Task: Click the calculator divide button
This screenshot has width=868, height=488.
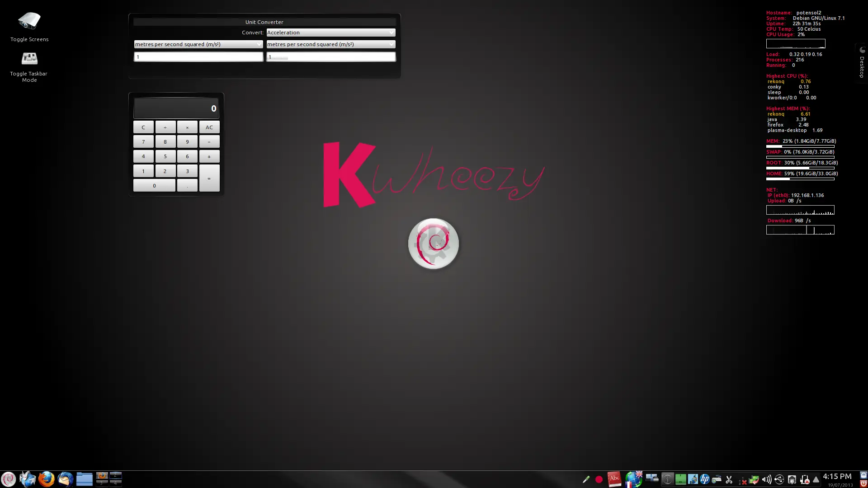Action: tap(165, 127)
